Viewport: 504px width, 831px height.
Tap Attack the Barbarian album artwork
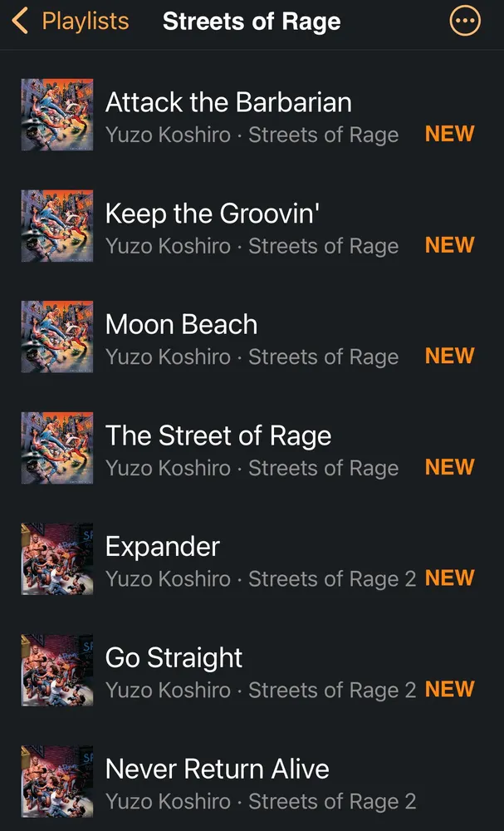[x=56, y=115]
